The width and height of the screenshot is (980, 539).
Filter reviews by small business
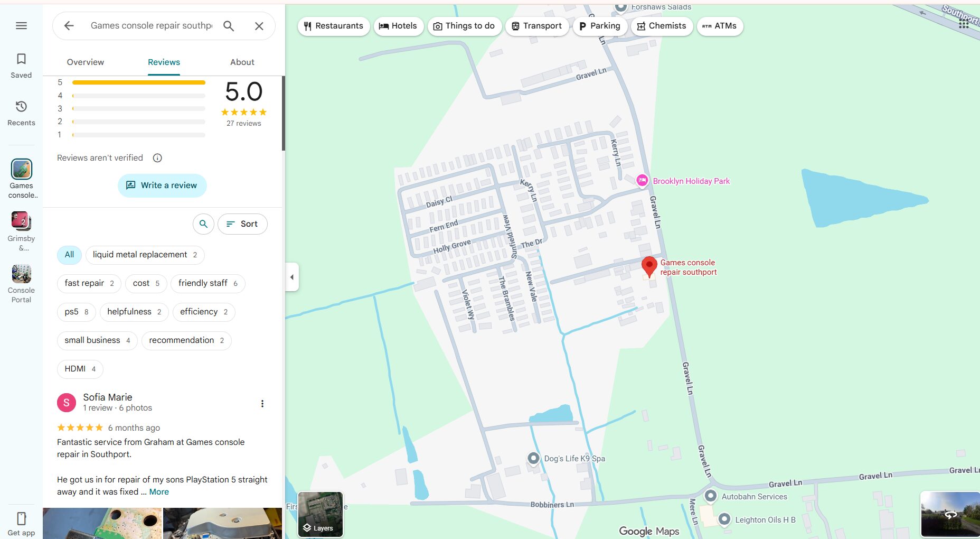pyautogui.click(x=97, y=340)
